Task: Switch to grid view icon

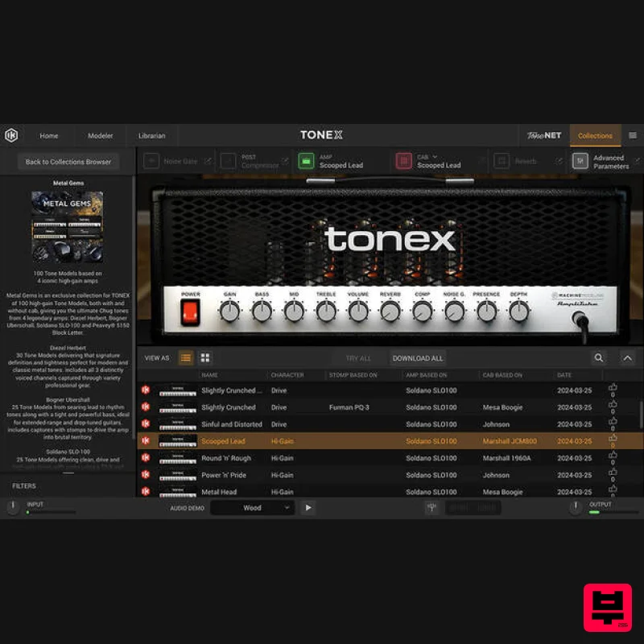Action: tap(205, 357)
